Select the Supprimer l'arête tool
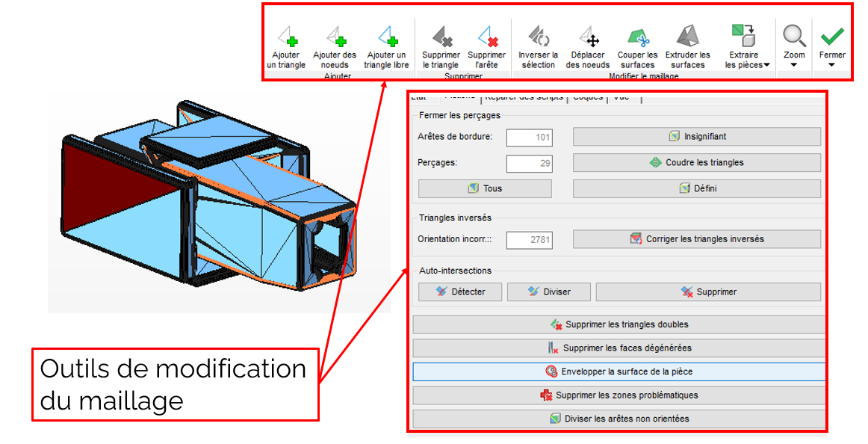The height and width of the screenshot is (444, 868). 486,46
